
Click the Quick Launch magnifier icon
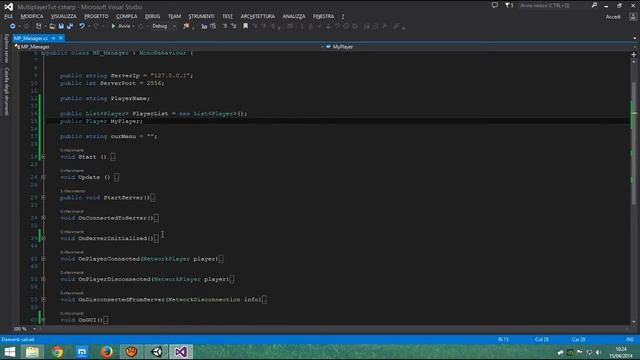(x=594, y=5)
